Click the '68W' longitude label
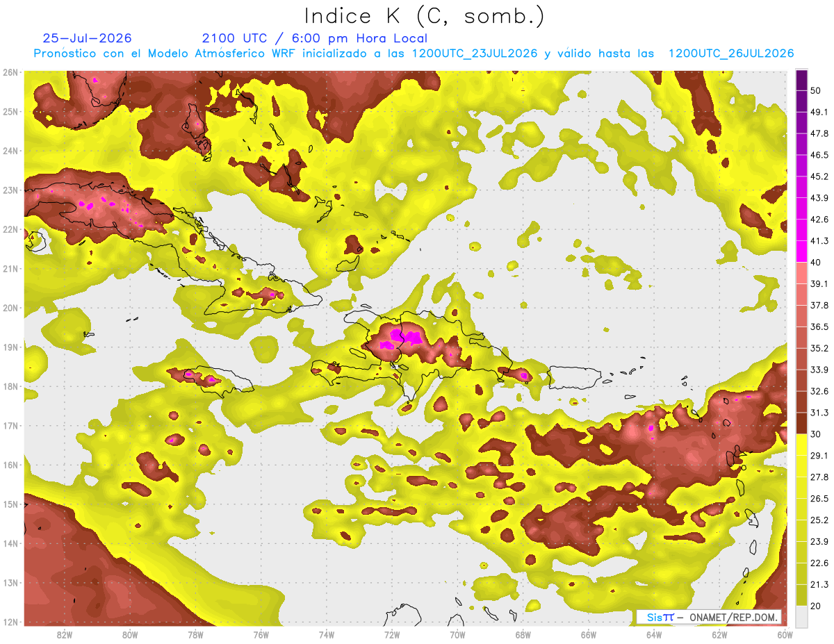The height and width of the screenshot is (644, 834). point(523,634)
